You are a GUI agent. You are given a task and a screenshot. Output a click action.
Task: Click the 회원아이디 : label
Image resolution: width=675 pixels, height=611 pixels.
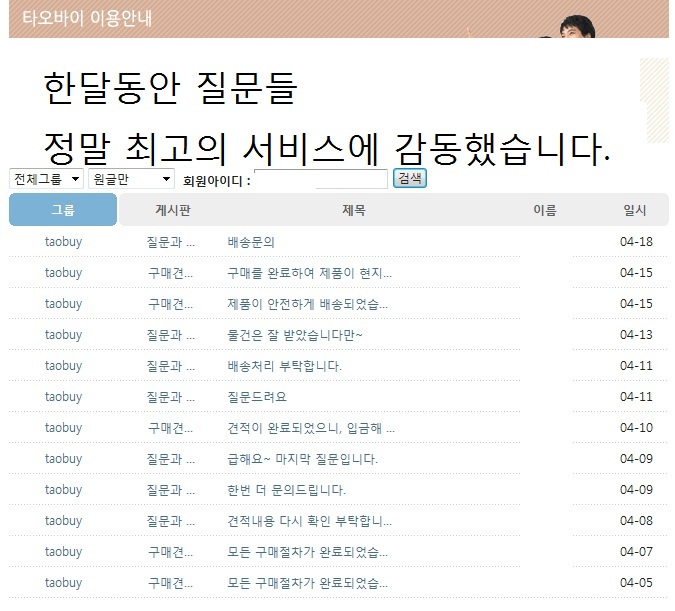pos(217,180)
